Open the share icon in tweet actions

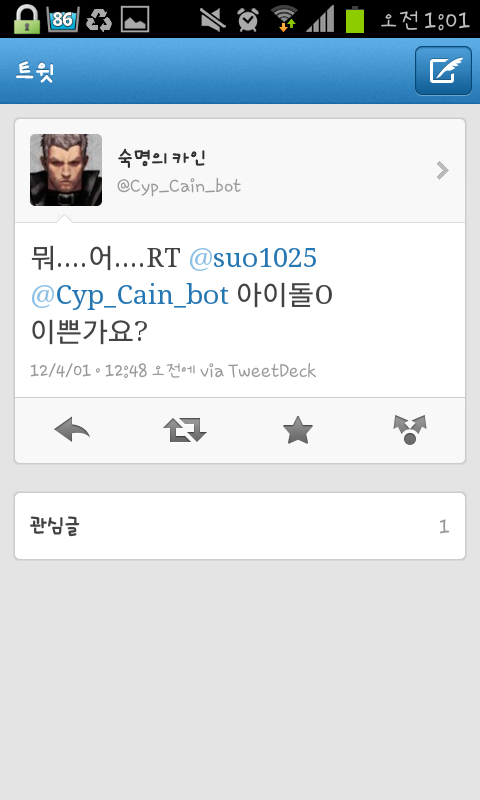click(410, 430)
